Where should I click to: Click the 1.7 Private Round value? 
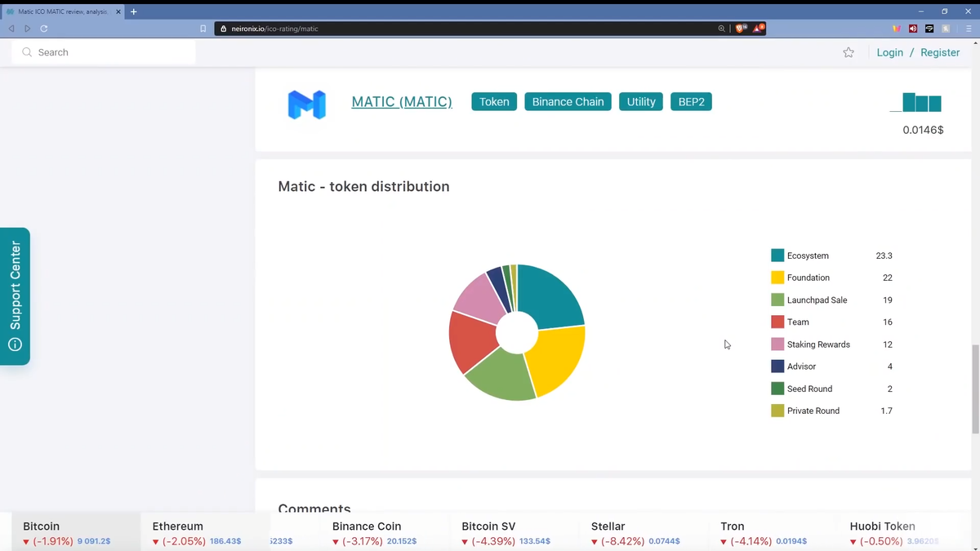[x=886, y=411]
